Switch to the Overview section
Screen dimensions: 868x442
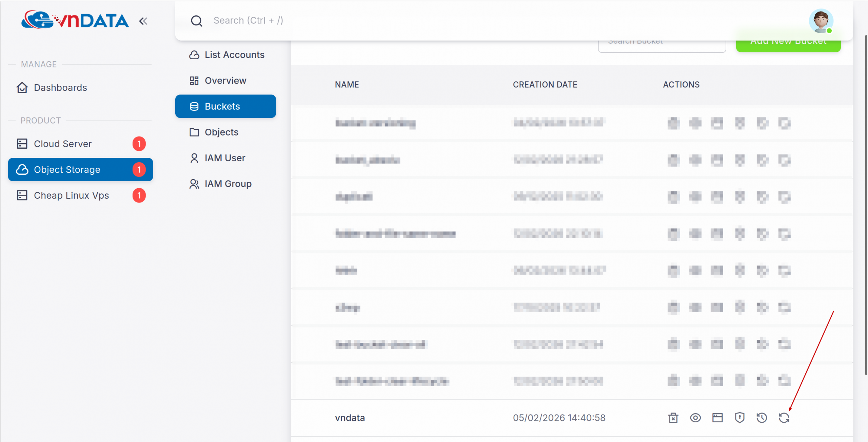click(225, 80)
